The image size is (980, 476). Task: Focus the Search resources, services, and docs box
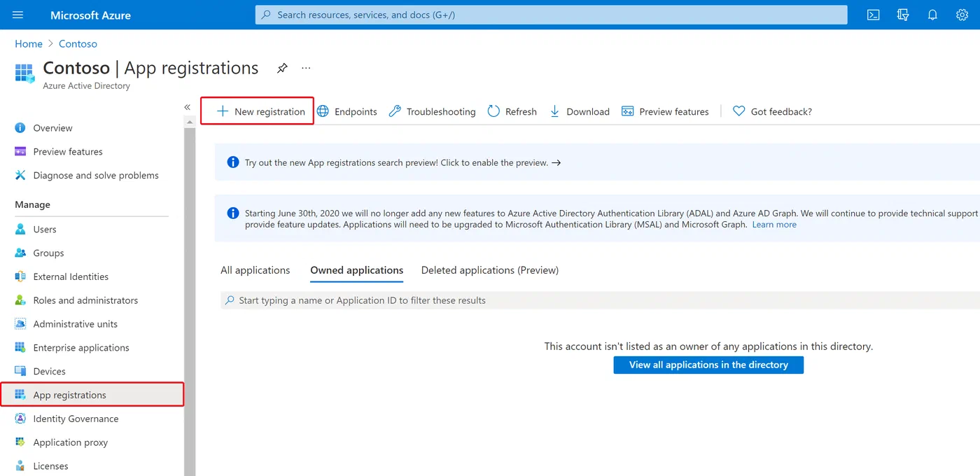pos(552,15)
